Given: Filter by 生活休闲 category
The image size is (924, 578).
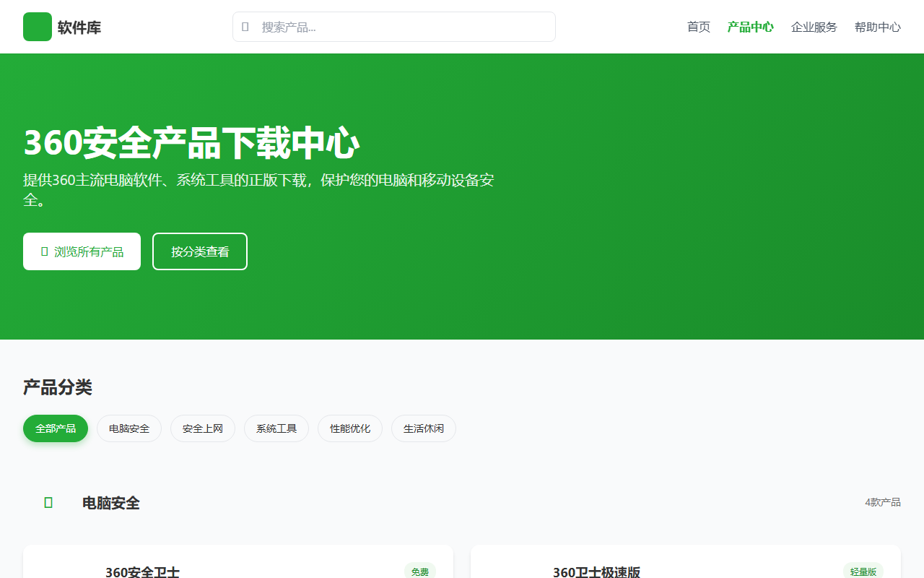Looking at the screenshot, I should [424, 428].
